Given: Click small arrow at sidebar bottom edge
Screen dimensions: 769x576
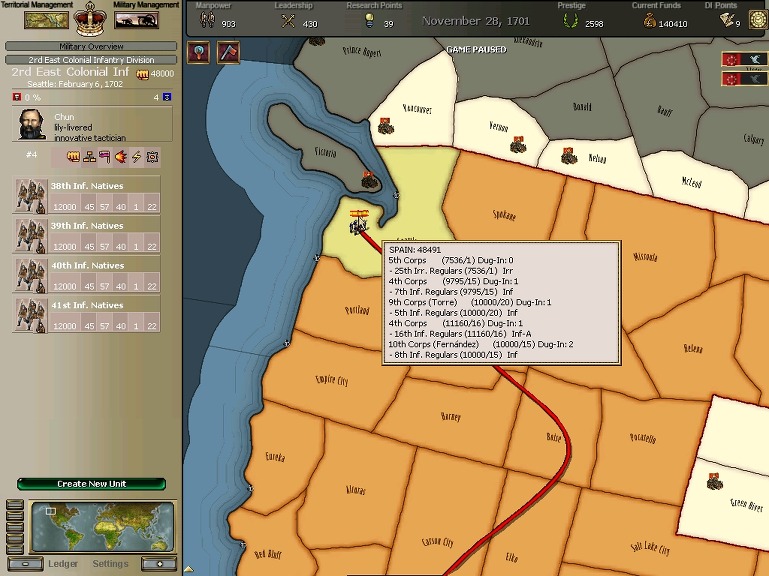Looking at the screenshot, I should (189, 570).
